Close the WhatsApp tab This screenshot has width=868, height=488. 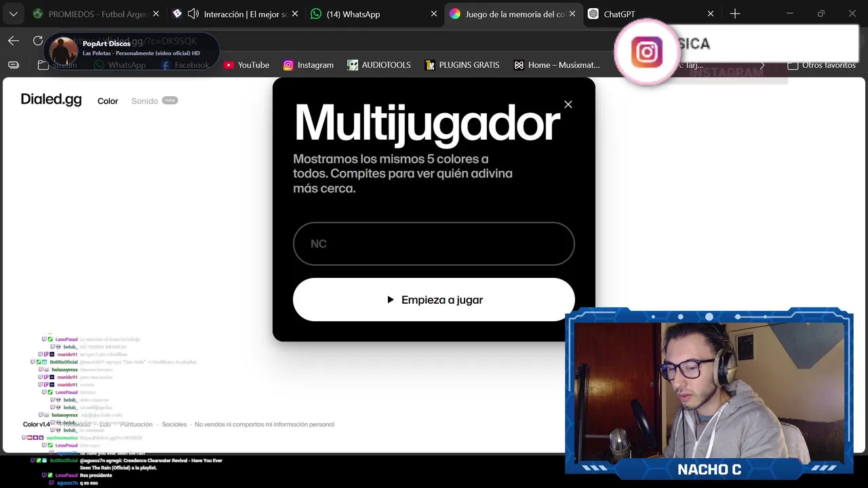(x=434, y=14)
